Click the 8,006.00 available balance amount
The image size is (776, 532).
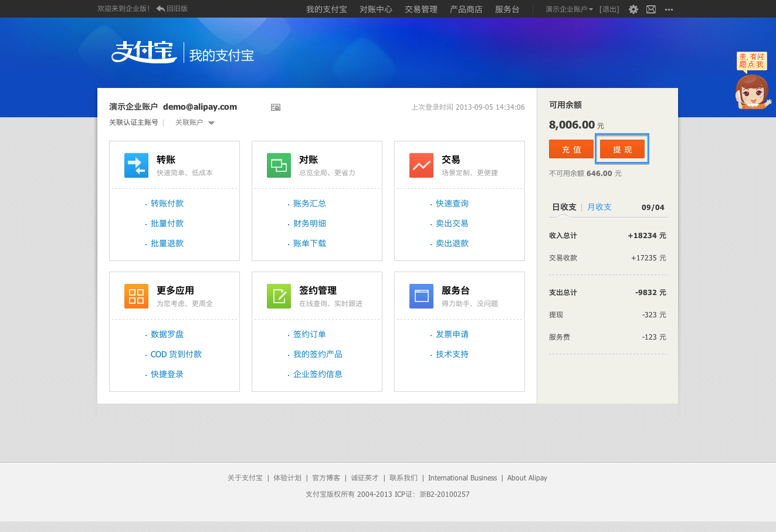click(572, 124)
